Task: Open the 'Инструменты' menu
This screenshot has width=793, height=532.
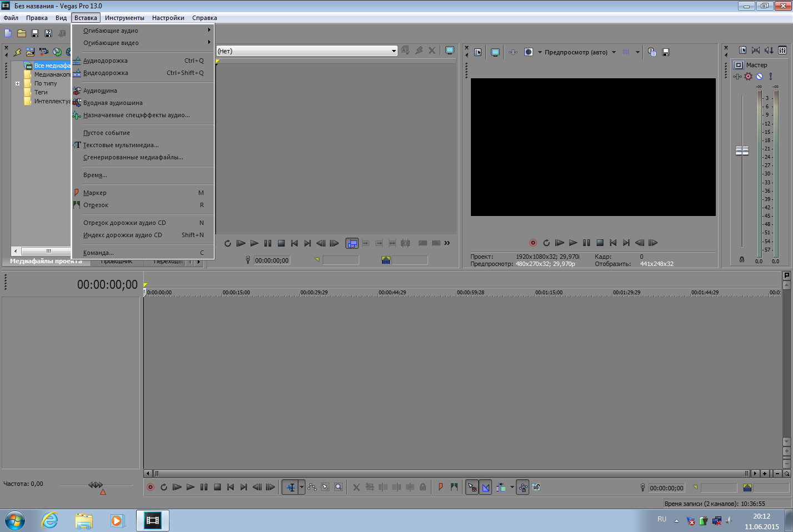Action: (124, 18)
